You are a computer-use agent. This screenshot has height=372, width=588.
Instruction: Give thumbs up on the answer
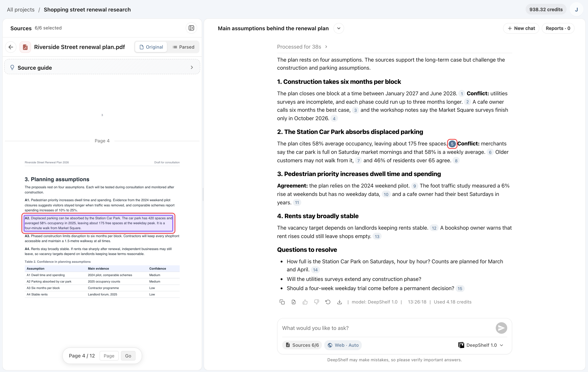[305, 302]
